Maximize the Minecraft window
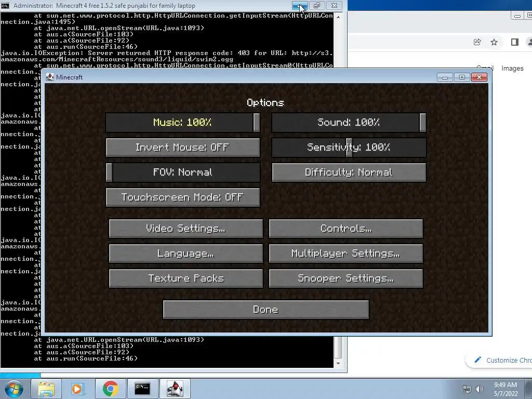Screen dimensions: 532x399 pyautogui.click(x=462, y=77)
